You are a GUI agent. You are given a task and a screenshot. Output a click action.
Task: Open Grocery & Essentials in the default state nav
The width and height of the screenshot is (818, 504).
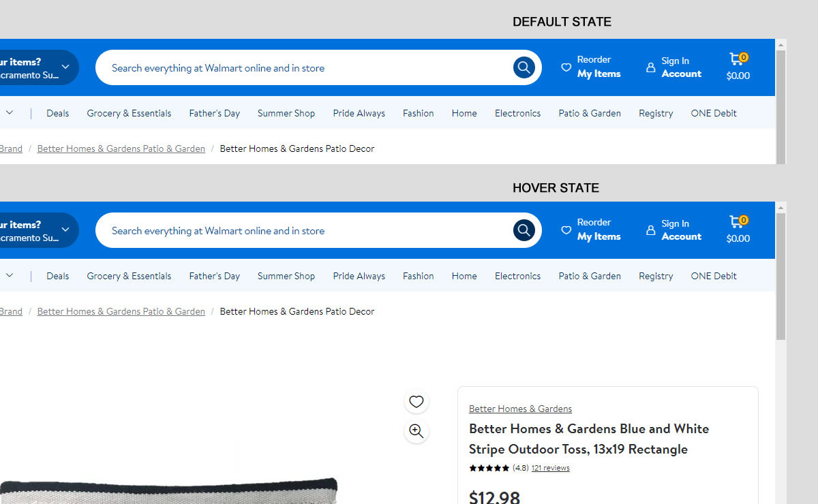coord(129,114)
